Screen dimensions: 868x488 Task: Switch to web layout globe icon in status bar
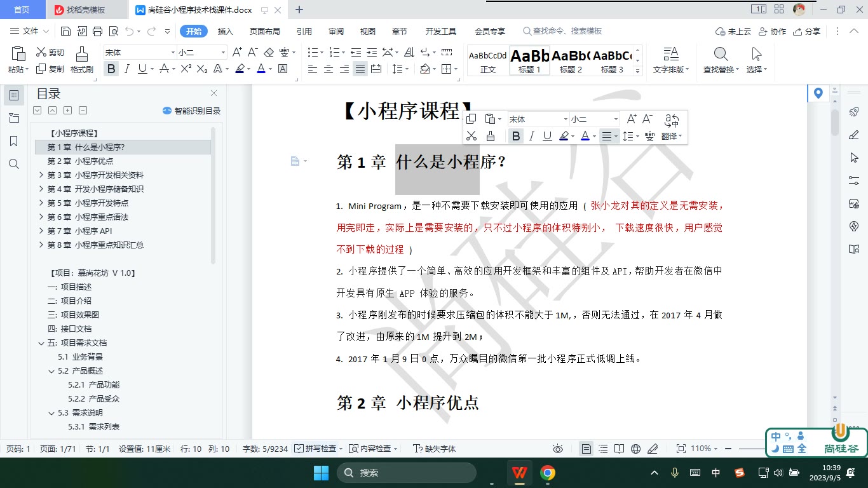(x=636, y=449)
